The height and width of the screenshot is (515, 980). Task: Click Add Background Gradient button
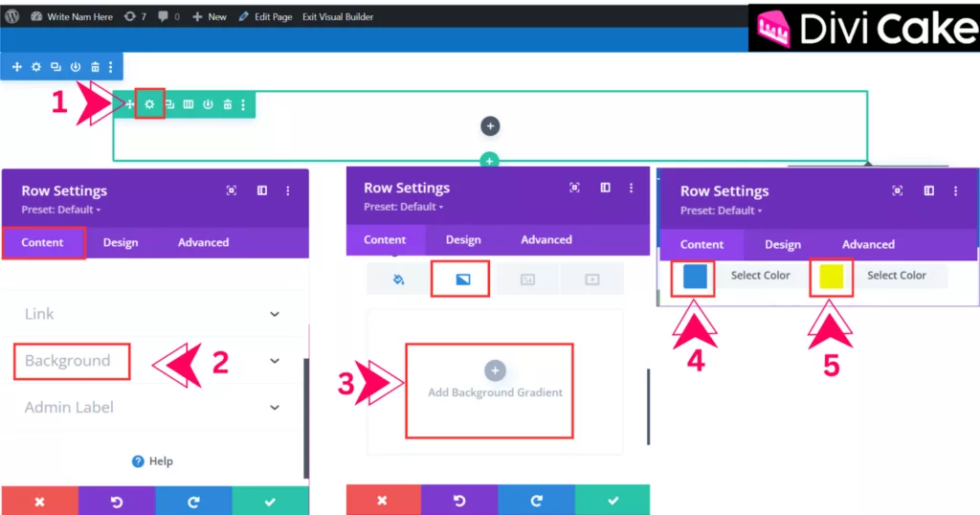pyautogui.click(x=495, y=379)
